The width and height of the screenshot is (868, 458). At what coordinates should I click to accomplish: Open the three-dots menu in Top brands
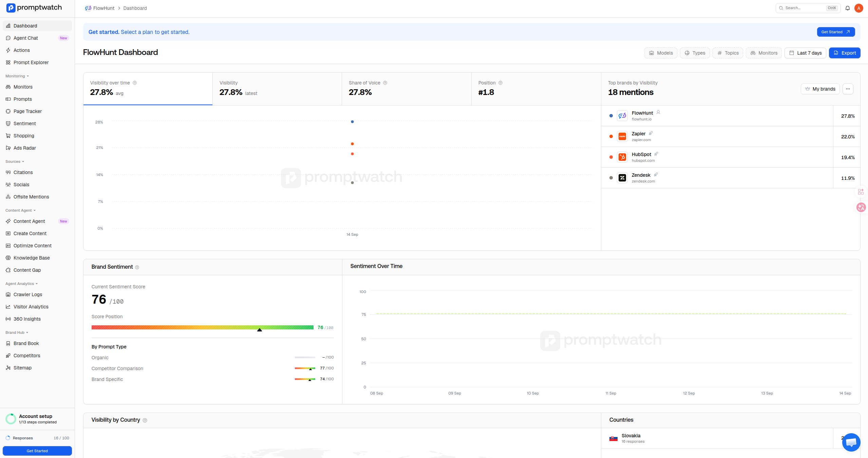(848, 89)
